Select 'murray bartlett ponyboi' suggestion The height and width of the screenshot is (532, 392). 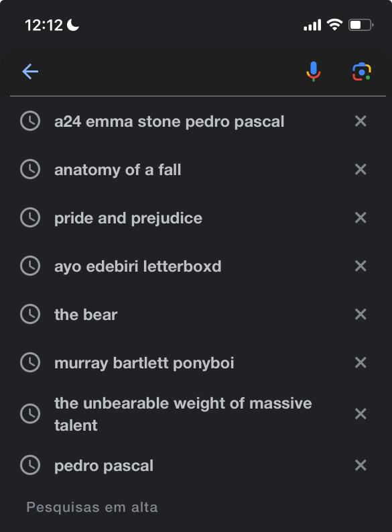click(x=144, y=363)
